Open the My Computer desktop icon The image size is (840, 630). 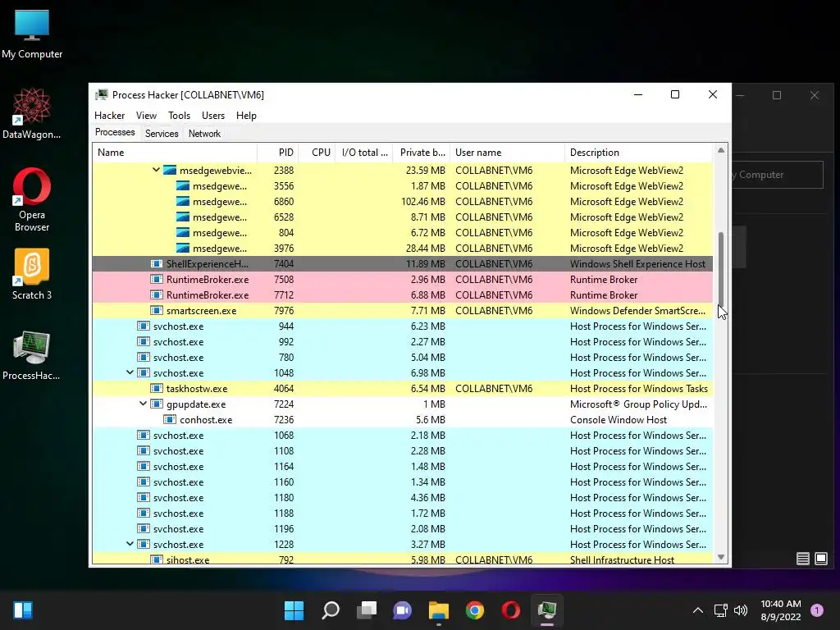[32, 34]
